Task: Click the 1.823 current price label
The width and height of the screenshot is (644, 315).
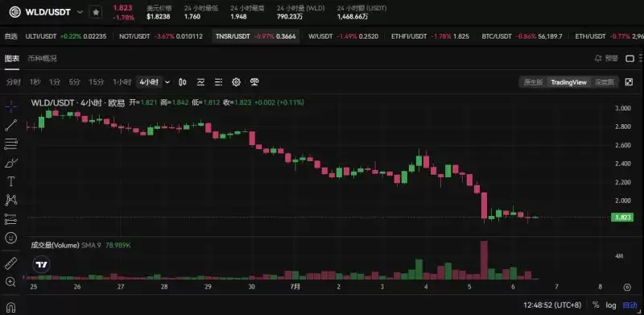Action: (x=622, y=218)
